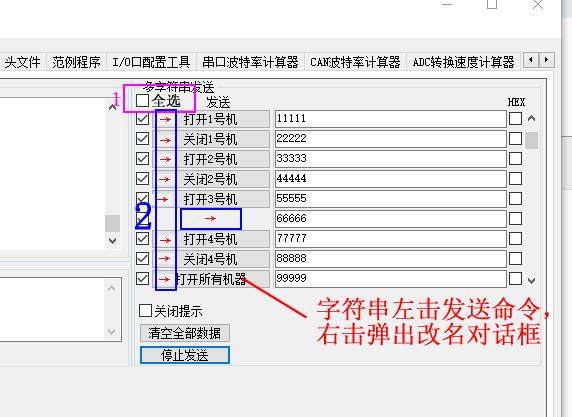Switch to the ADC转换速度计算器 tab
The height and width of the screenshot is (417, 572).
[463, 62]
